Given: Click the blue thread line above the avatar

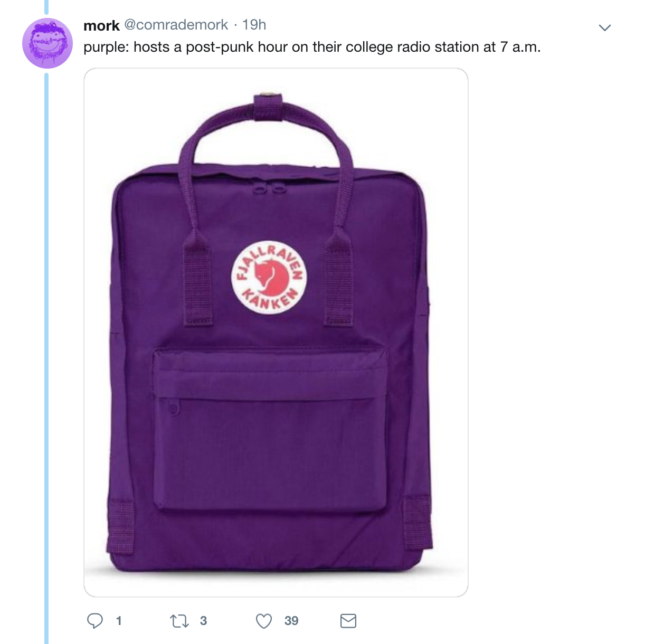Looking at the screenshot, I should (46, 6).
